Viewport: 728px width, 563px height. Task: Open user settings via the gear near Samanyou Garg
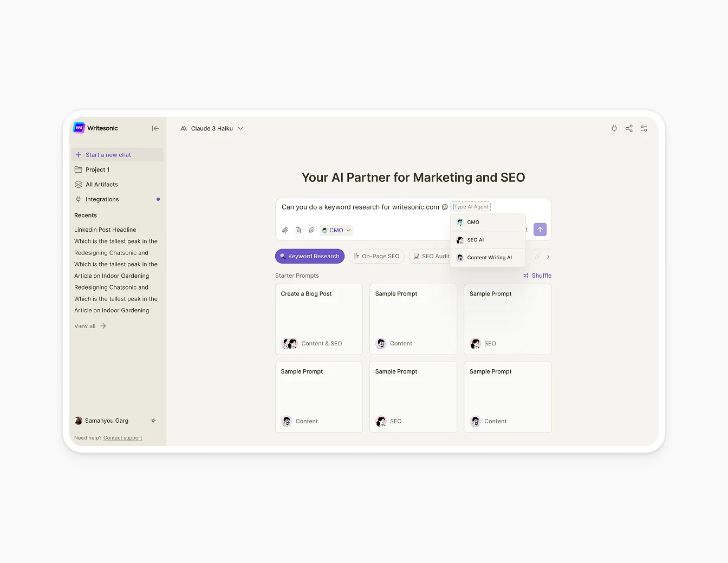point(153,421)
